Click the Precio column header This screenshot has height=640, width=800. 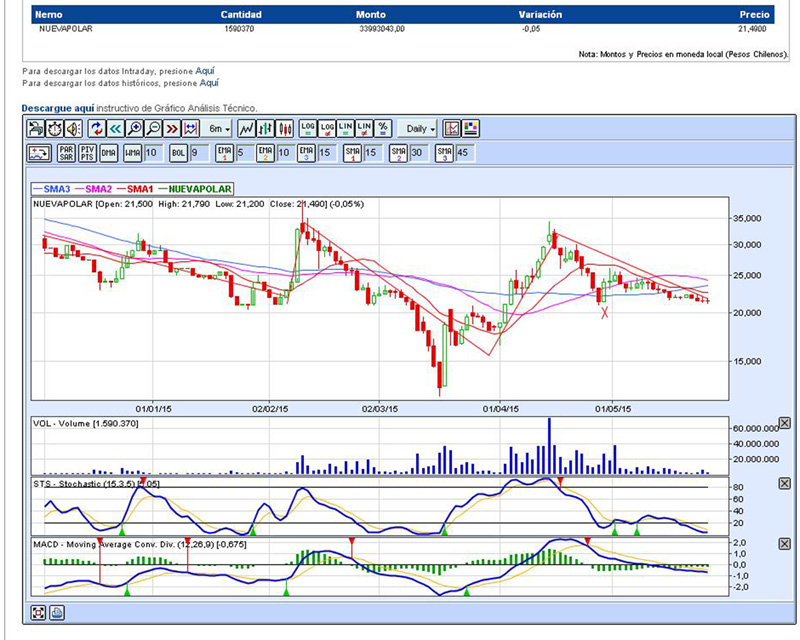point(754,15)
